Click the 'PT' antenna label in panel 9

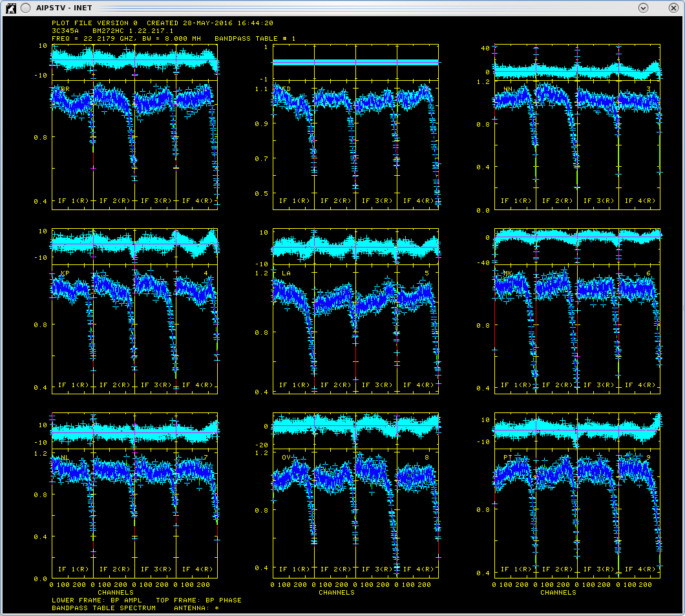coord(508,458)
